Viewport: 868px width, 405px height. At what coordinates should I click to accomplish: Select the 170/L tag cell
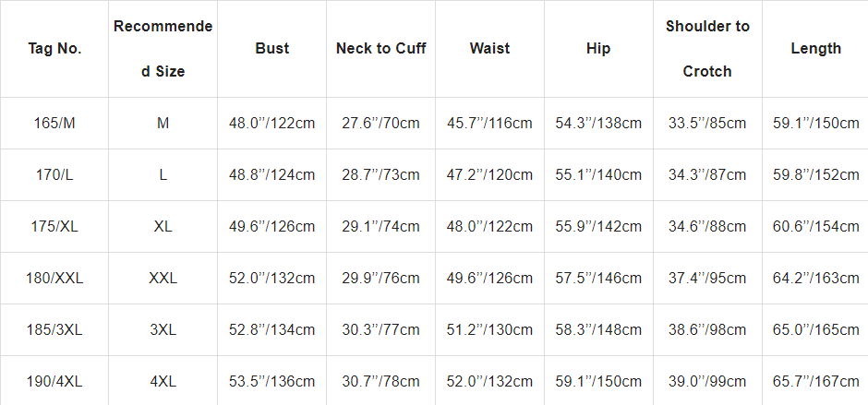pos(54,174)
